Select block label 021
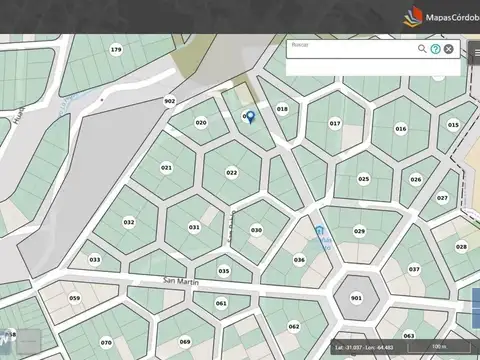480x360 pixels. (x=166, y=168)
